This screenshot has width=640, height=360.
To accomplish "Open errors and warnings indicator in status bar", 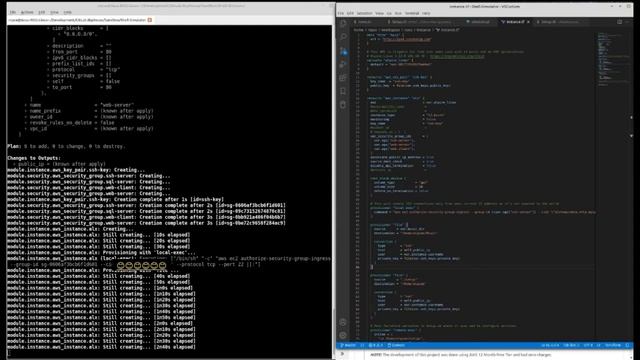I will (376, 345).
